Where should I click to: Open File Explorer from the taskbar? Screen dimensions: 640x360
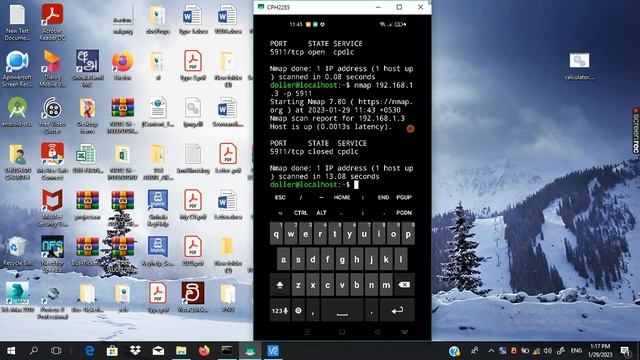pos(181,351)
